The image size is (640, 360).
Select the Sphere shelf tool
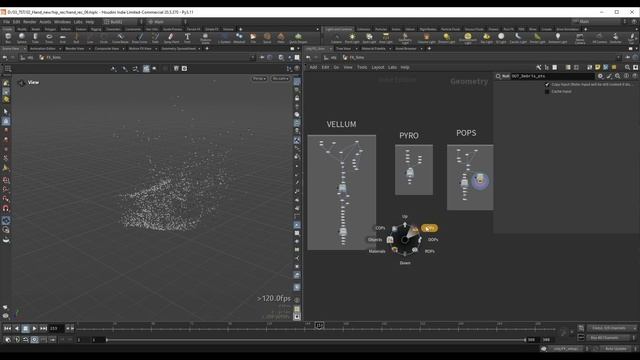pyautogui.click(x=22, y=38)
